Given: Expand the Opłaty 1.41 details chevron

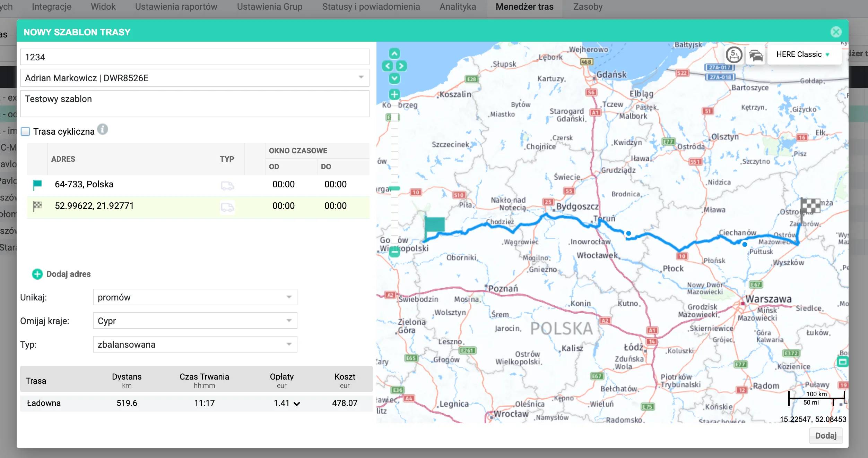Looking at the screenshot, I should point(297,404).
